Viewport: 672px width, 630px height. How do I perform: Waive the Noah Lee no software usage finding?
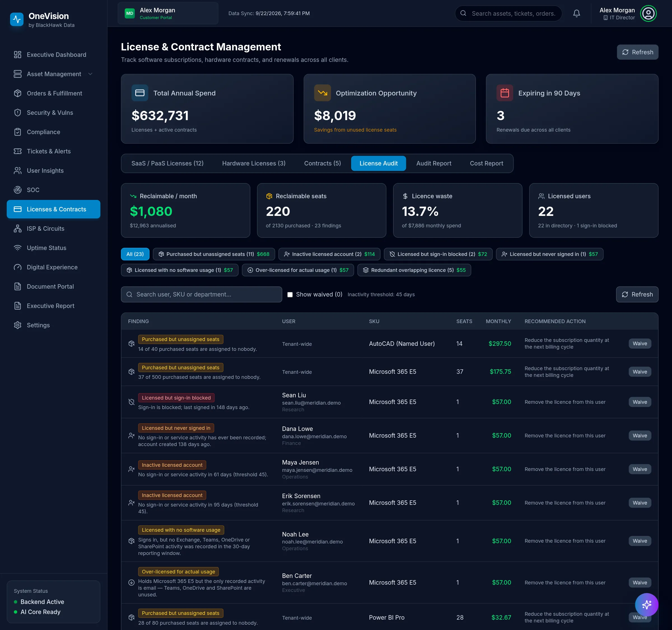pos(640,541)
